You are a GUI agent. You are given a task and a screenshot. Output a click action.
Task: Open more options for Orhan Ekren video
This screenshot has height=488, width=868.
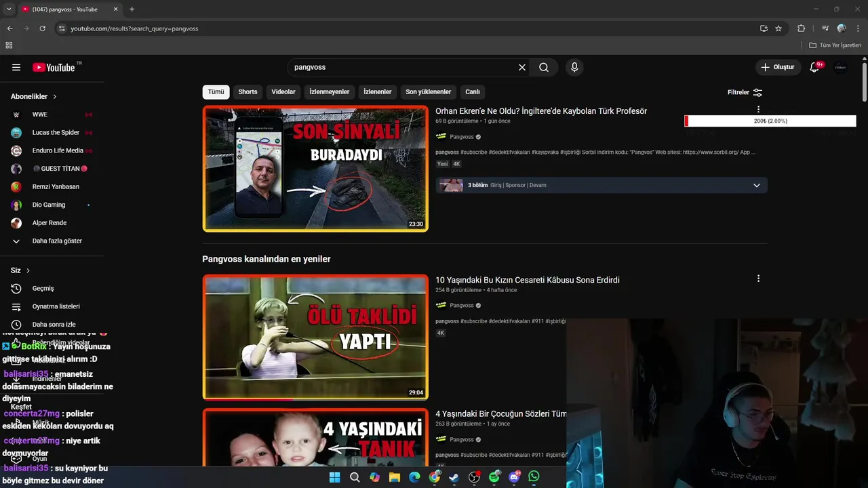click(x=758, y=109)
